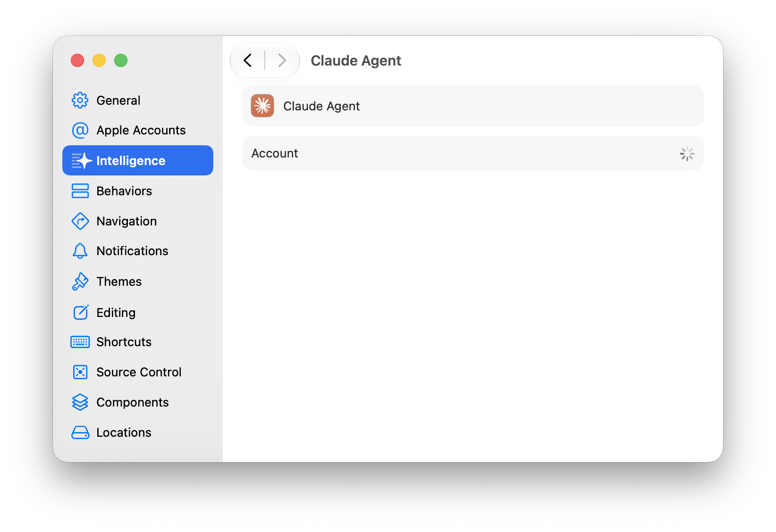Click the Account row
The width and height of the screenshot is (776, 532).
[472, 153]
